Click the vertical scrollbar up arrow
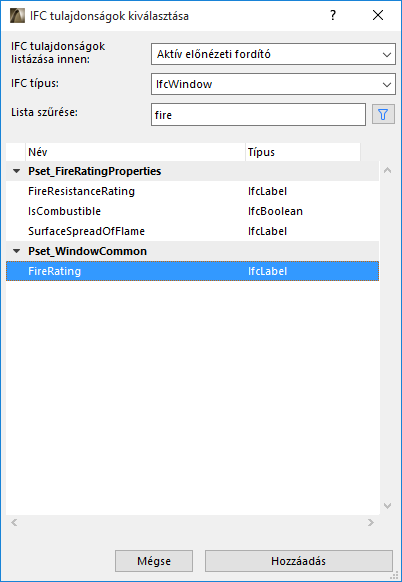402x582 pixels. click(x=388, y=171)
